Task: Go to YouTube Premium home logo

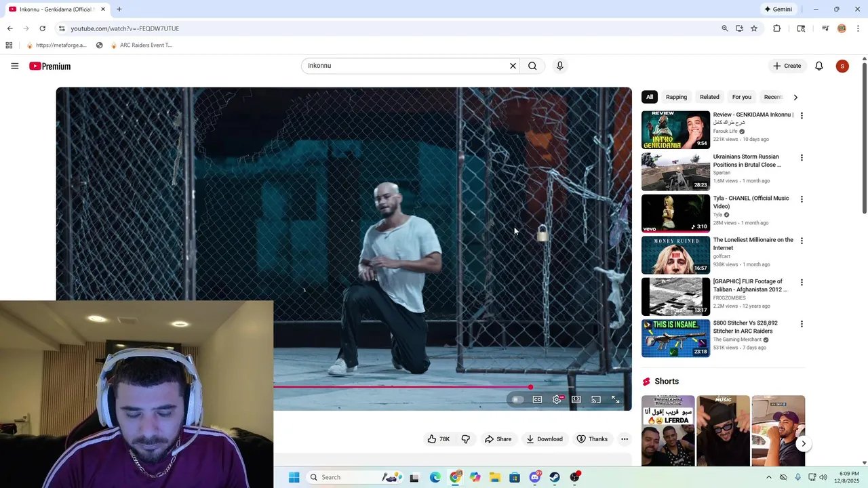Action: (x=50, y=66)
